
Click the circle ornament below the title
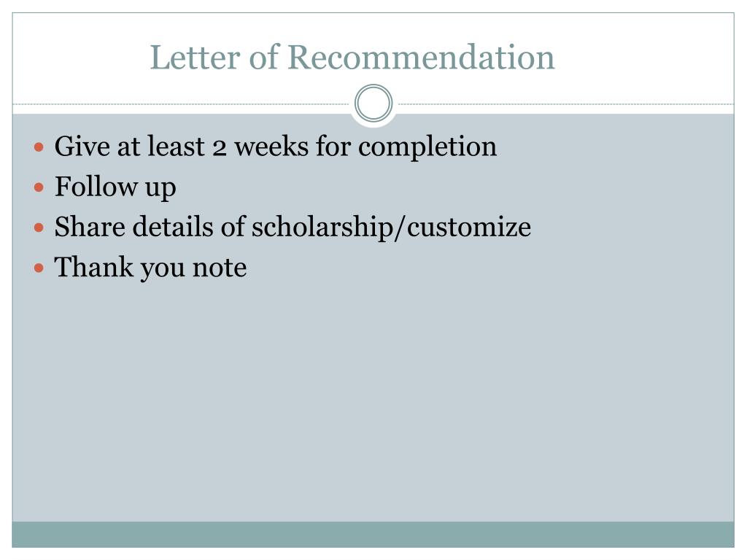click(373, 104)
